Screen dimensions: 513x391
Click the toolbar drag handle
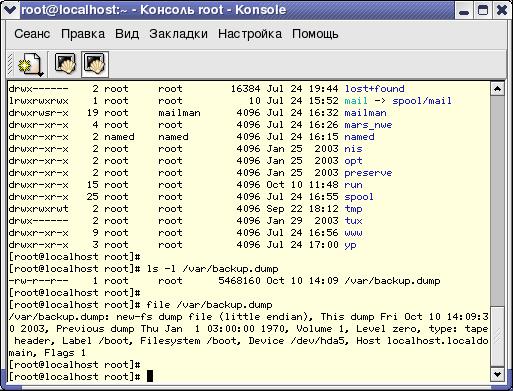pos(10,64)
